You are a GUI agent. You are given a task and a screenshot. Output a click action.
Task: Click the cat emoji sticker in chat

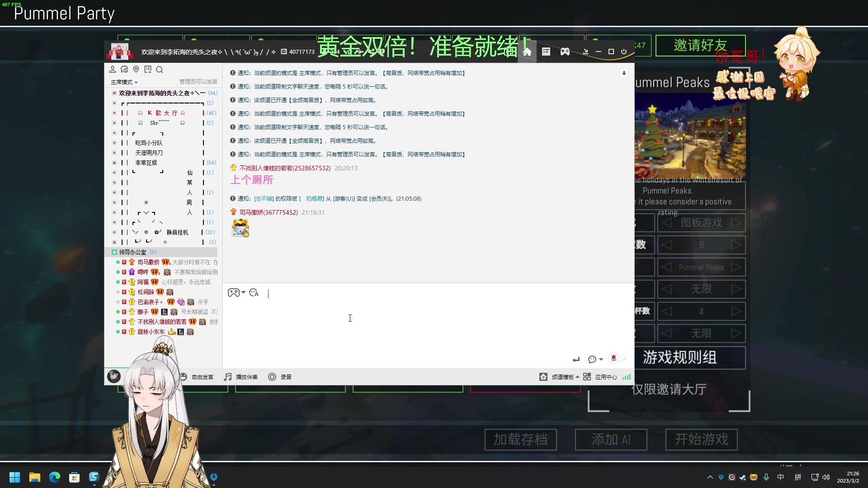240,228
